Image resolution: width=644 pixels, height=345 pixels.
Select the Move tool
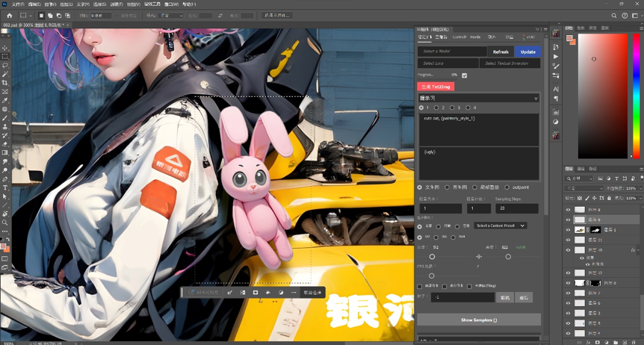point(5,48)
